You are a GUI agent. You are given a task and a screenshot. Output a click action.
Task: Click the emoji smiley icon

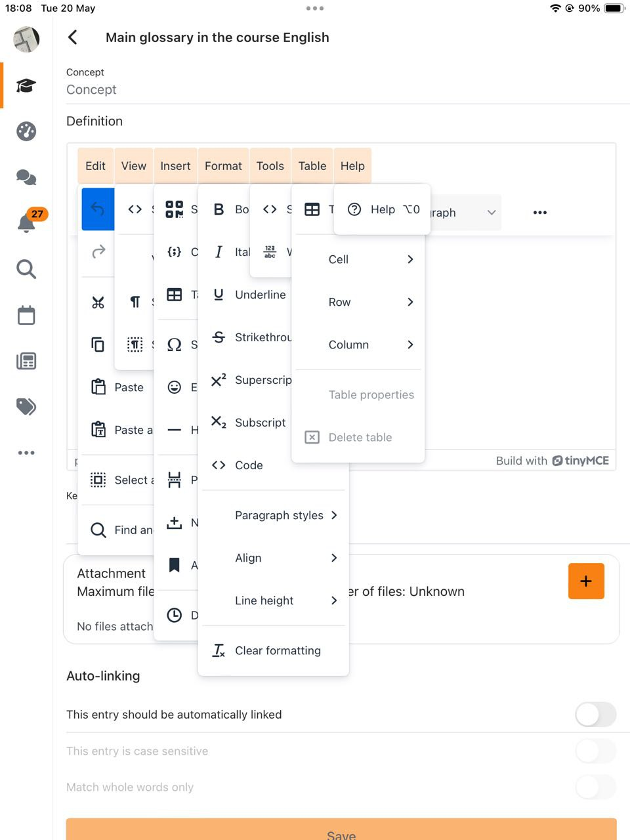[x=174, y=387]
